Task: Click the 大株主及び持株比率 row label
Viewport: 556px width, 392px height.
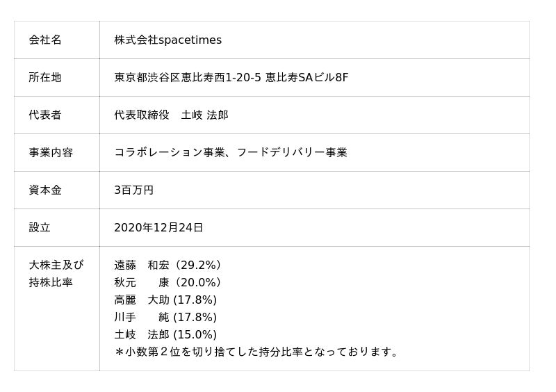Action: coord(56,274)
